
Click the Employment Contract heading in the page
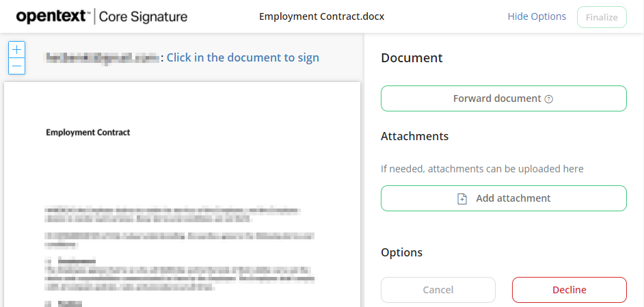88,132
